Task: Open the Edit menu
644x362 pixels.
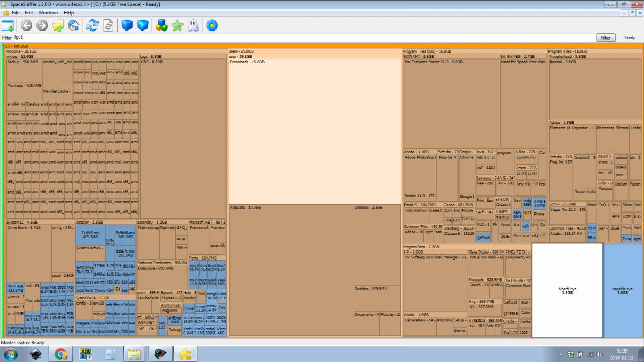Action: click(x=29, y=12)
